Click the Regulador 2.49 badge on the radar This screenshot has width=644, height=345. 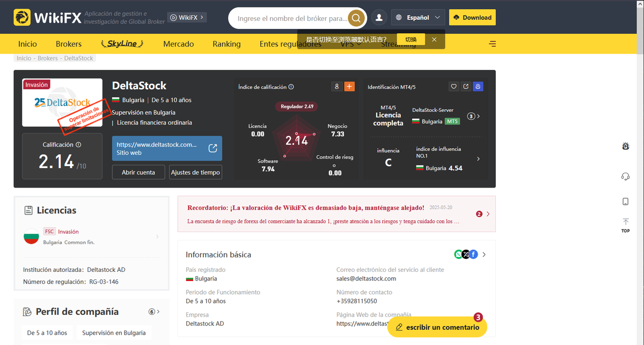[297, 106]
